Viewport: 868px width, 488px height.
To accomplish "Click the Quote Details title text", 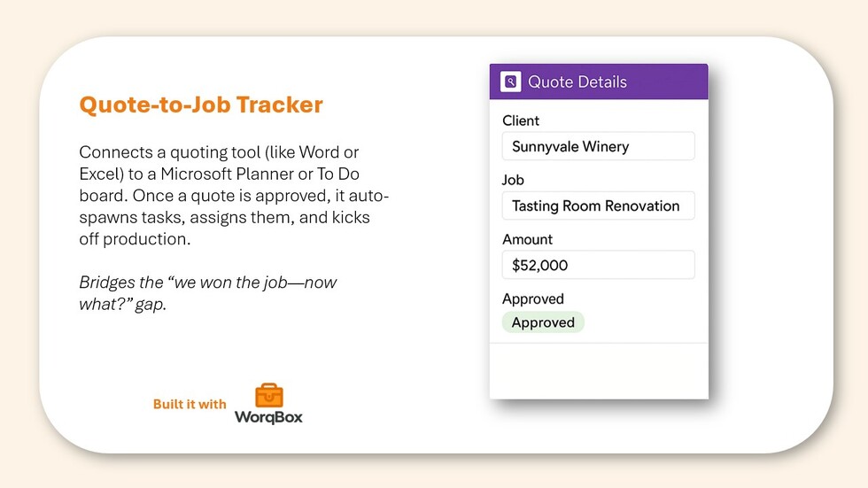I will click(577, 82).
